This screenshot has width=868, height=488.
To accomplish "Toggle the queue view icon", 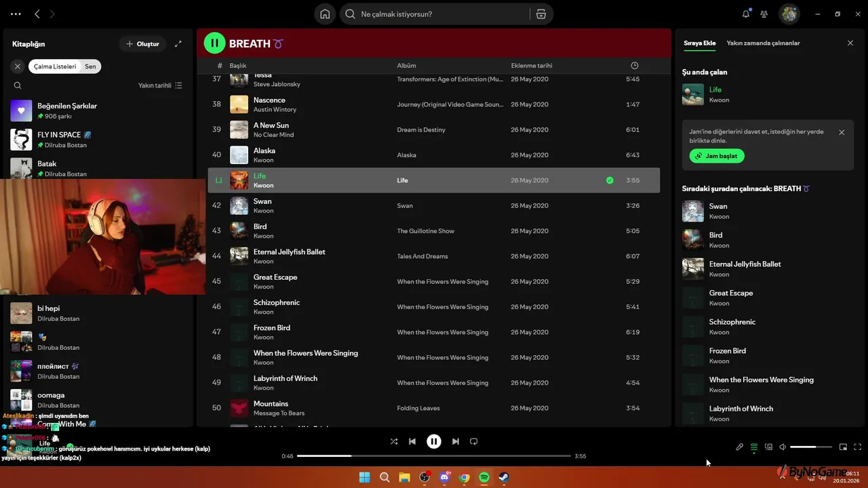I will click(754, 447).
